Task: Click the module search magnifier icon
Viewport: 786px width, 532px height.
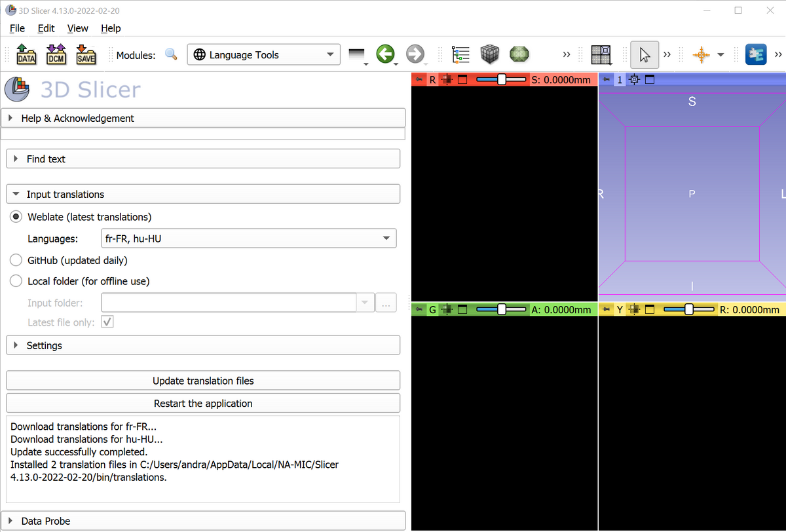Action: [171, 54]
